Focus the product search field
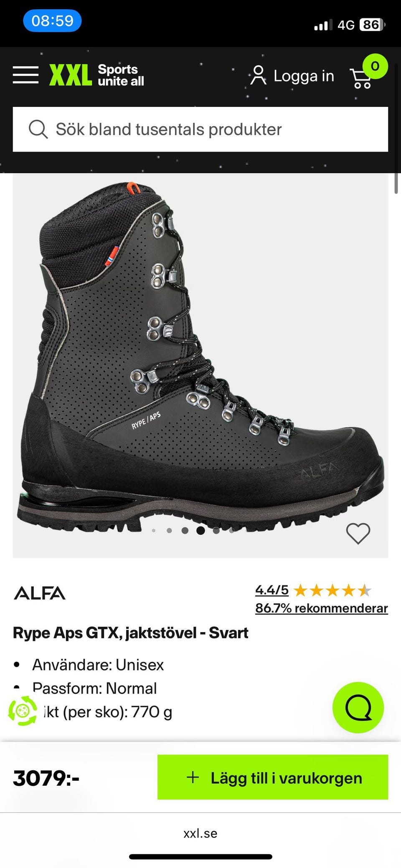The height and width of the screenshot is (868, 401). [200, 129]
